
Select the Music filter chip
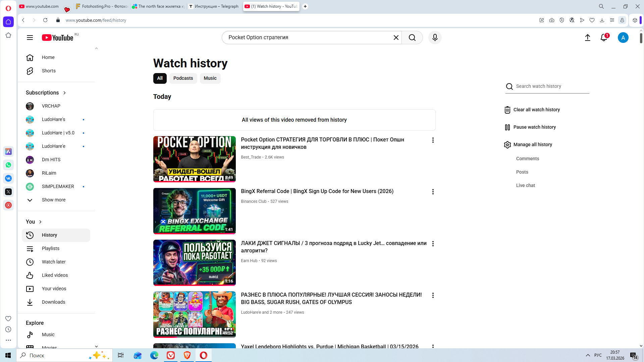click(x=210, y=78)
